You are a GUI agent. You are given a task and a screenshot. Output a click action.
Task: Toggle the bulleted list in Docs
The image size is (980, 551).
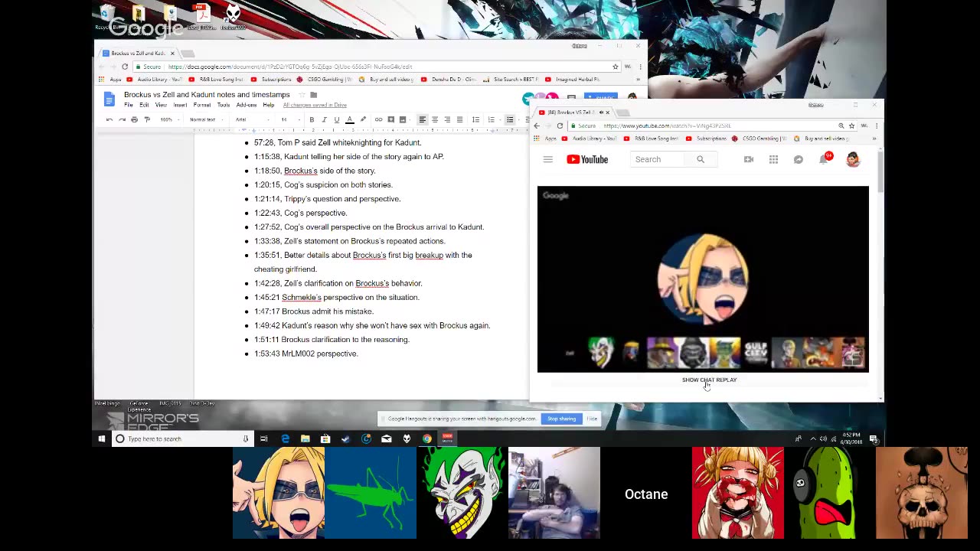510,119
